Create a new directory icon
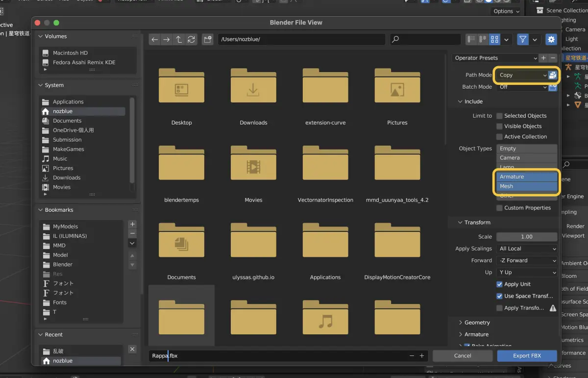Viewport: 588px width, 378px height. tap(208, 40)
